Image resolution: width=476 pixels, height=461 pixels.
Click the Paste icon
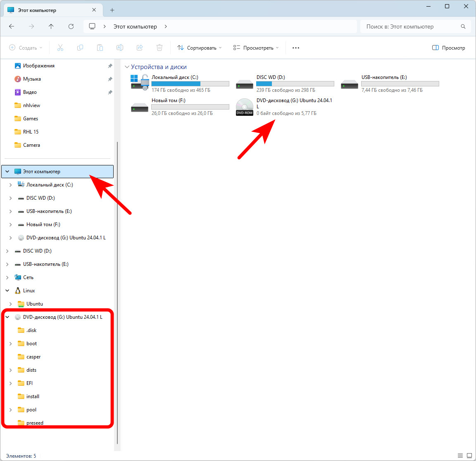tap(100, 48)
